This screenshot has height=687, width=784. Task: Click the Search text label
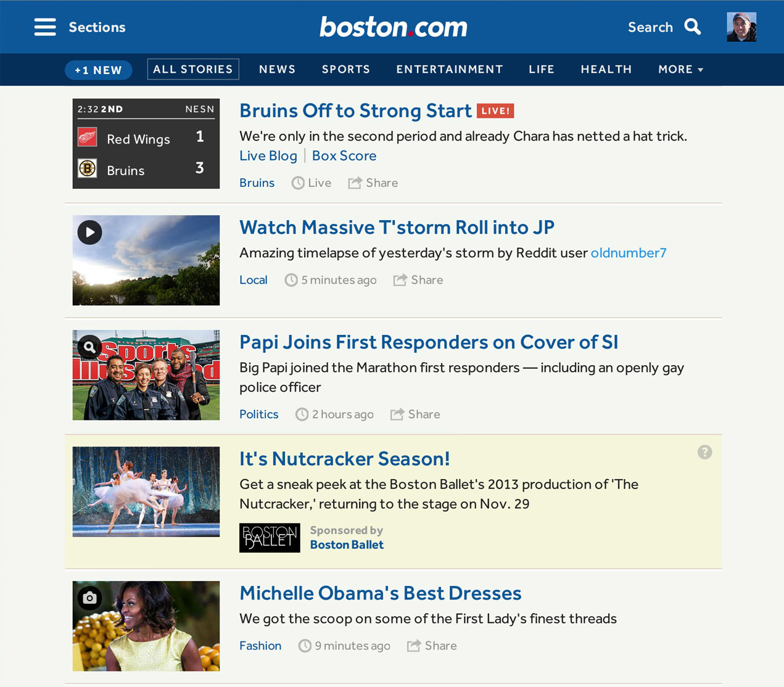(x=650, y=27)
